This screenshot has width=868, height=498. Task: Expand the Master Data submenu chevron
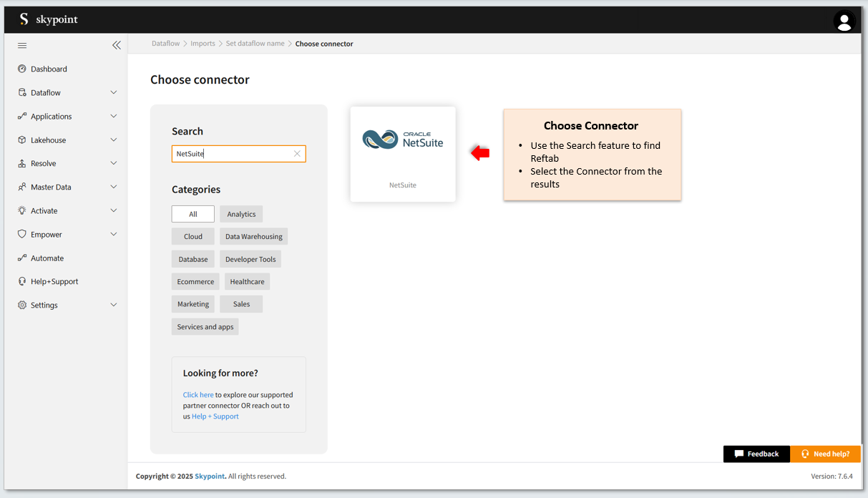(114, 187)
